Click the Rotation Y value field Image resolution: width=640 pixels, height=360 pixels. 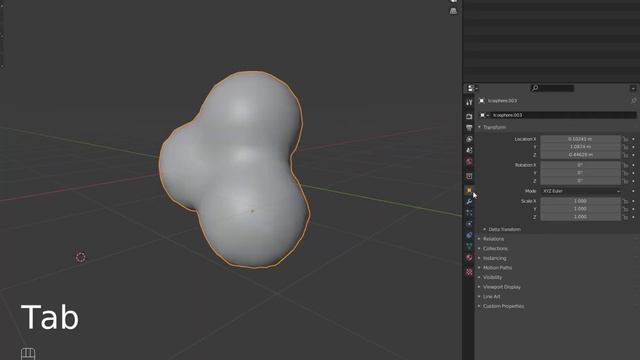pyautogui.click(x=580, y=173)
